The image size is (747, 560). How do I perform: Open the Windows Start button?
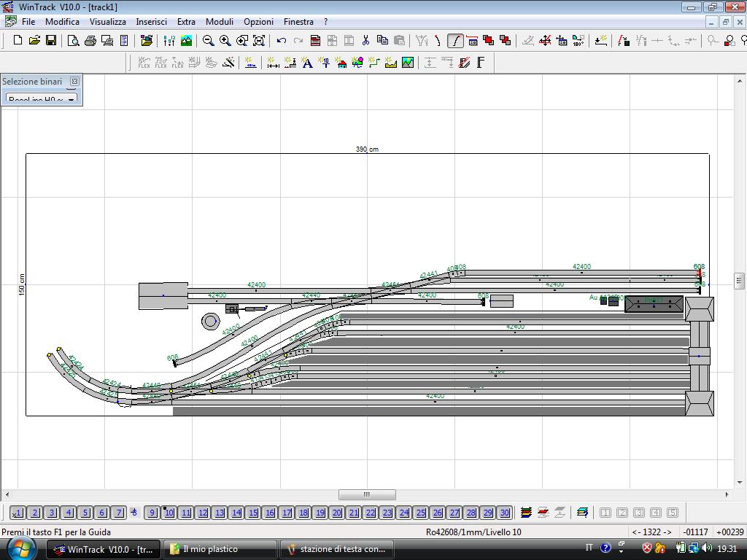click(x=21, y=549)
